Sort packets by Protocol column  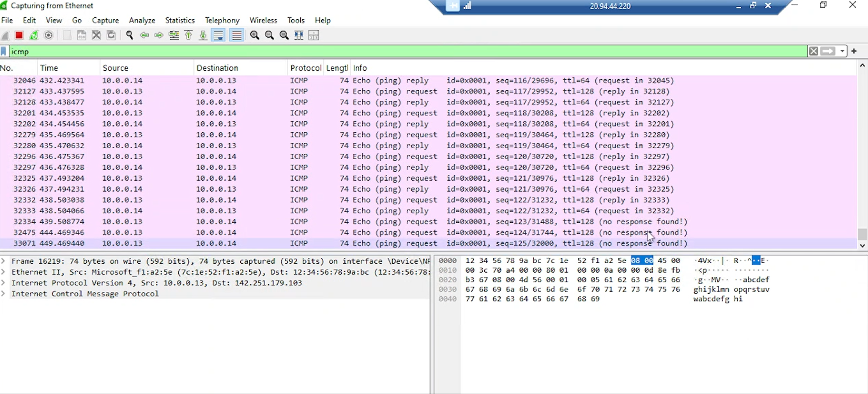305,68
